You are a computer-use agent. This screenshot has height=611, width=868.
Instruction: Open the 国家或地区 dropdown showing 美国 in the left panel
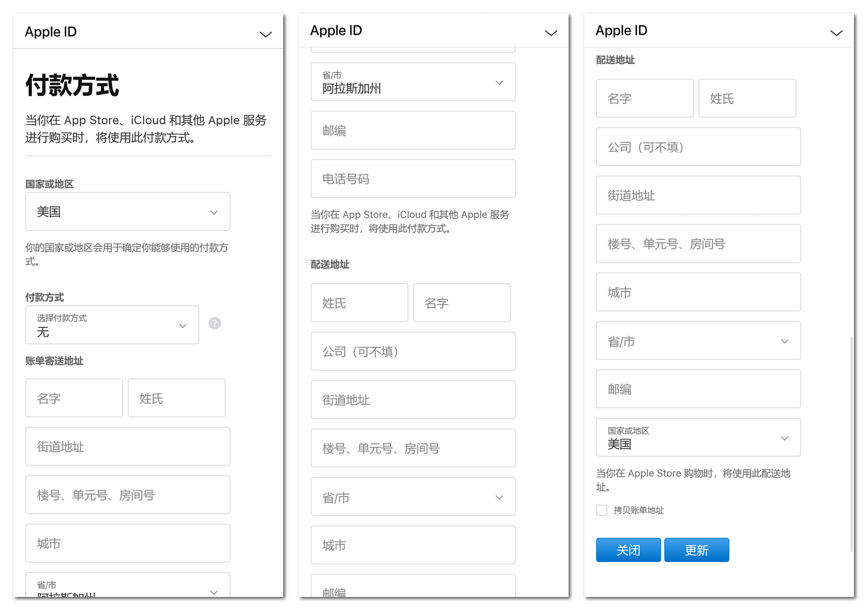tap(128, 211)
